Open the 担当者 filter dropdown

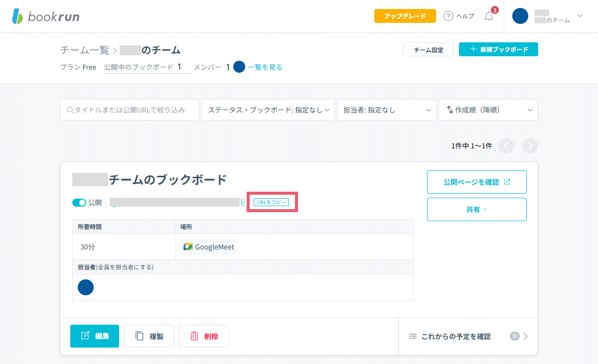[x=386, y=110]
